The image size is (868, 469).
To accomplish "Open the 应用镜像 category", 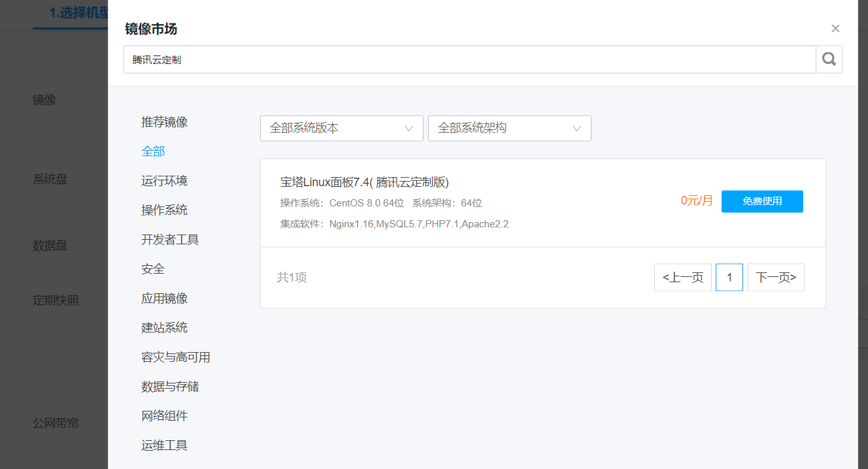I will click(x=164, y=298).
